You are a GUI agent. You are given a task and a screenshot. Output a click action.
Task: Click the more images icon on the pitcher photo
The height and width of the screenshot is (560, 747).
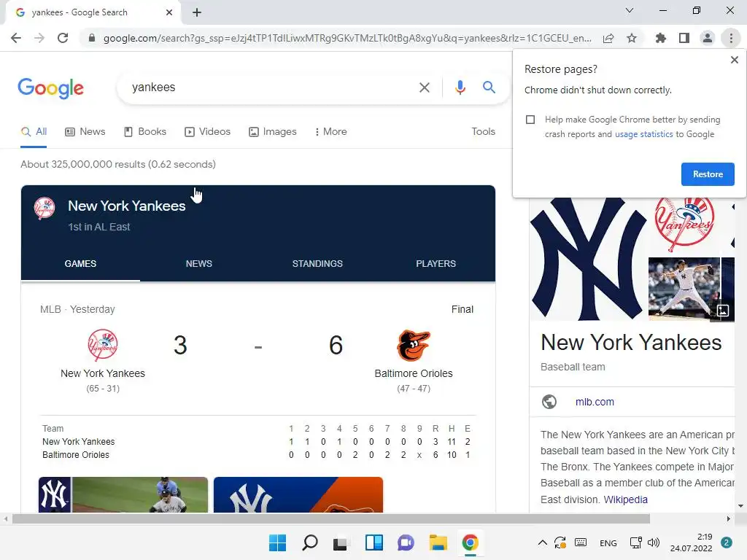click(x=722, y=311)
